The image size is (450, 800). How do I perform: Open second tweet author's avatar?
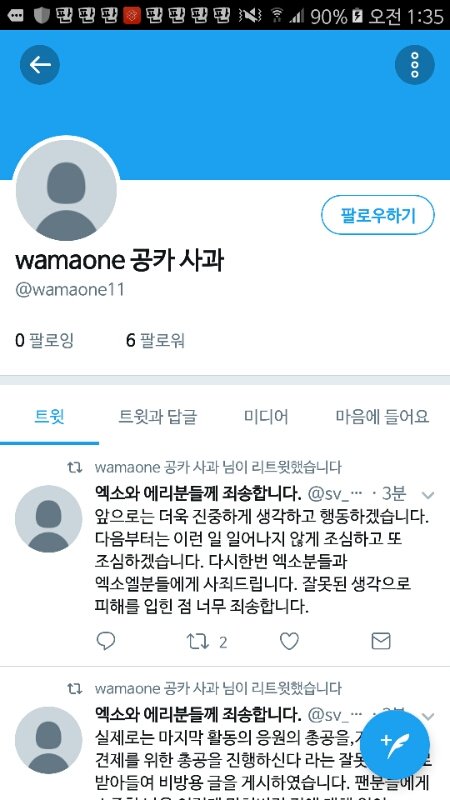point(48,740)
